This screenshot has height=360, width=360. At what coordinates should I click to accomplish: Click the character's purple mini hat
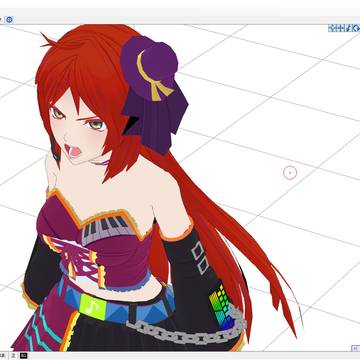click(150, 68)
